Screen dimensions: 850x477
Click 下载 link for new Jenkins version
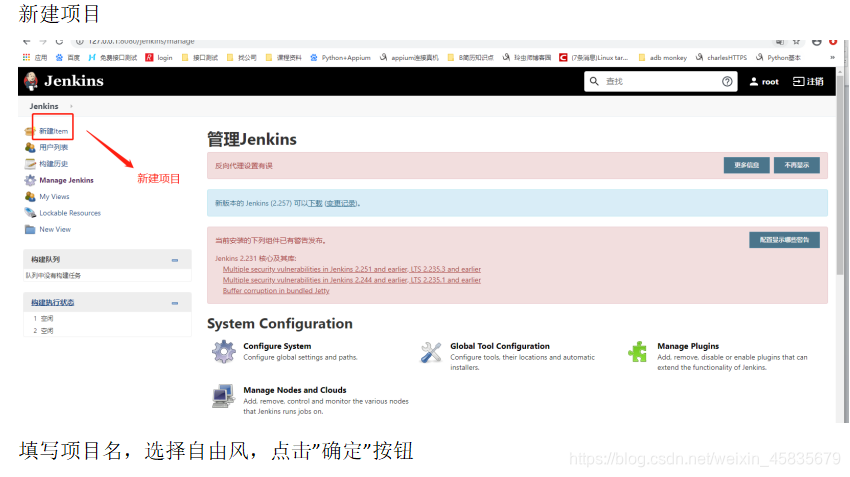coord(315,203)
